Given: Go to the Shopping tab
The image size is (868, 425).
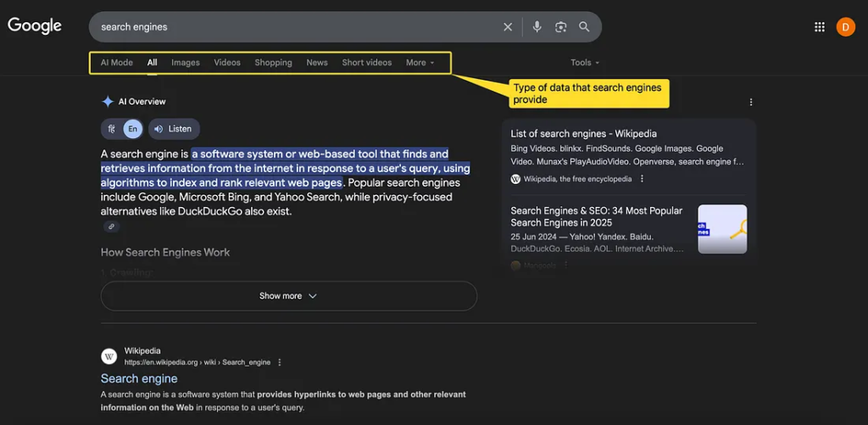Looking at the screenshot, I should 274,63.
